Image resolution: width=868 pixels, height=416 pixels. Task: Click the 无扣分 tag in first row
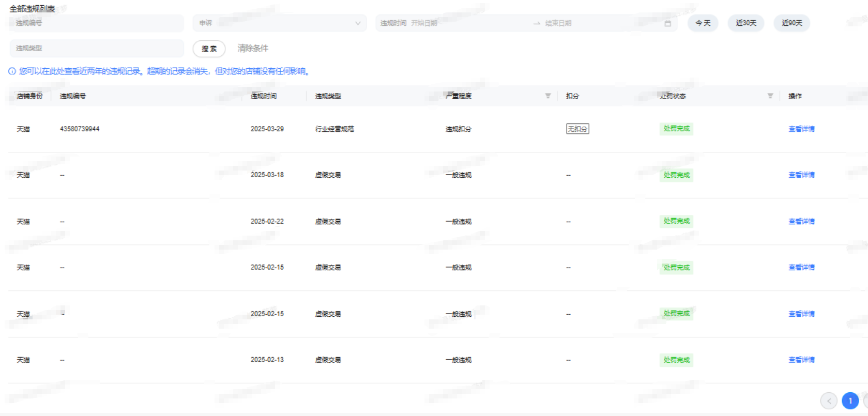(577, 129)
